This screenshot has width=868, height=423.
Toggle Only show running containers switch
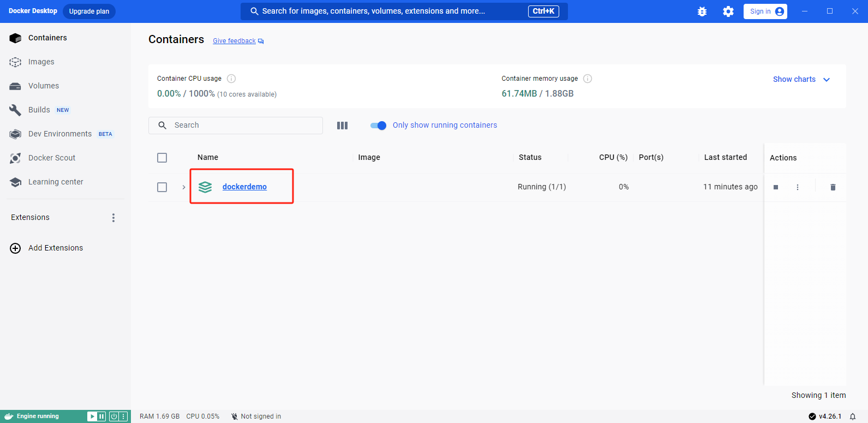point(378,126)
